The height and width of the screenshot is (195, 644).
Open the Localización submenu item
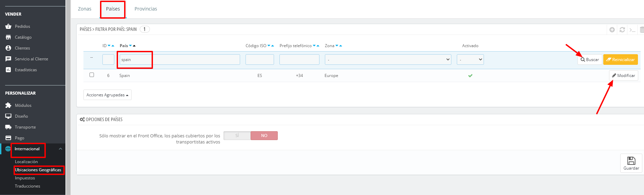(x=26, y=162)
